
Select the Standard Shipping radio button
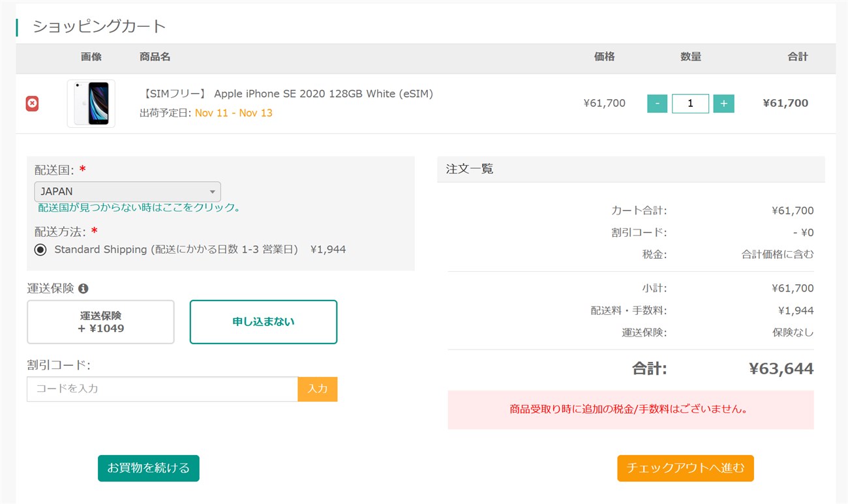coord(40,250)
